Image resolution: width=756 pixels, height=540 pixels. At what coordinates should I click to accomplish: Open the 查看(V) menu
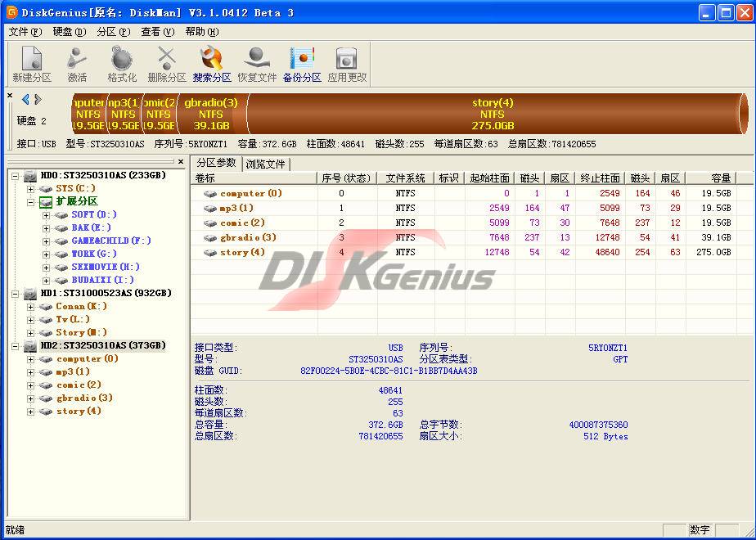coord(158,32)
